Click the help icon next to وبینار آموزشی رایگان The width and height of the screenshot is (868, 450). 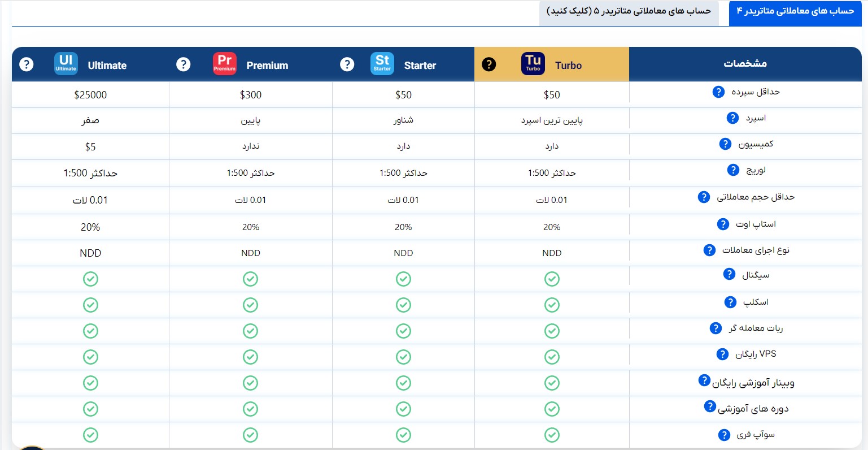704,380
